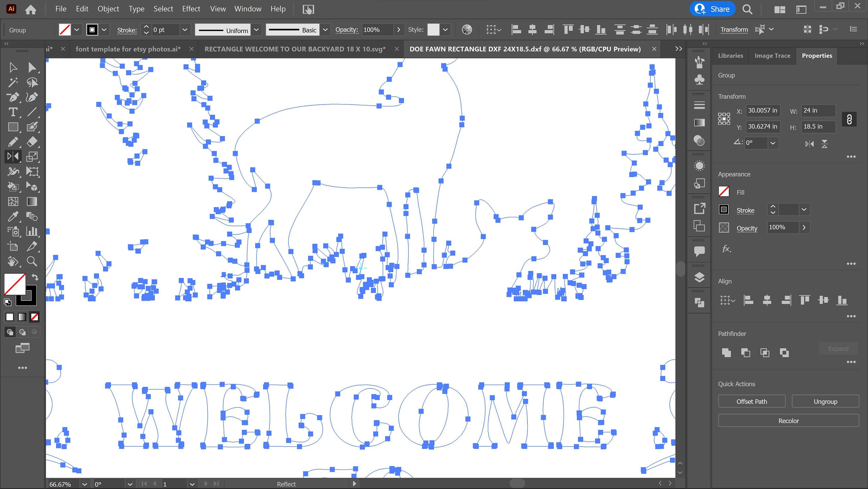Select the Eyedropper tool
Viewport: 868px width, 489px height.
[13, 217]
